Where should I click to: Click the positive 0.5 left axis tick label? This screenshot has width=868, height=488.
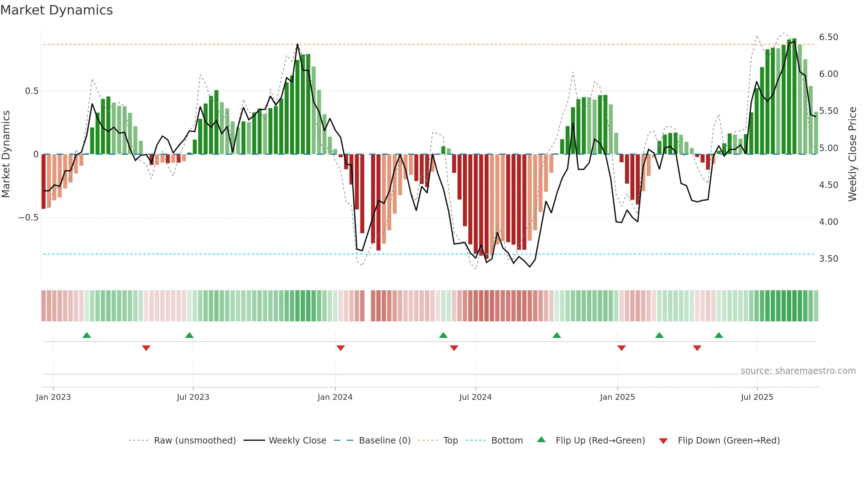click(x=31, y=91)
